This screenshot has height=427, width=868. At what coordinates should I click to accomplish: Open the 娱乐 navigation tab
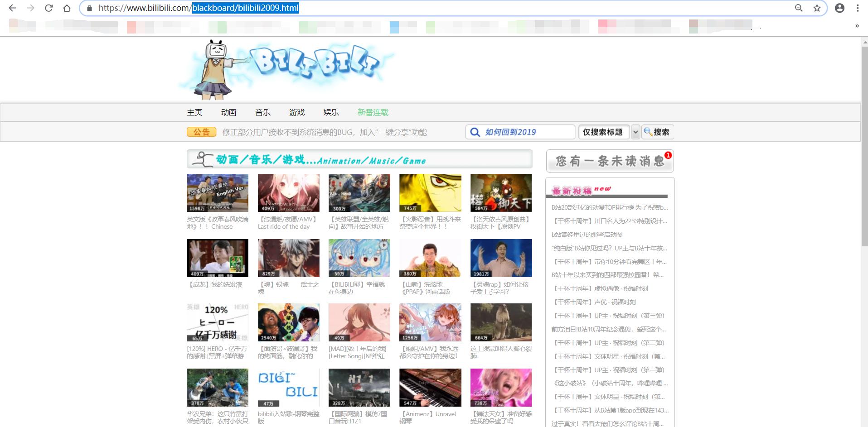[x=331, y=112]
